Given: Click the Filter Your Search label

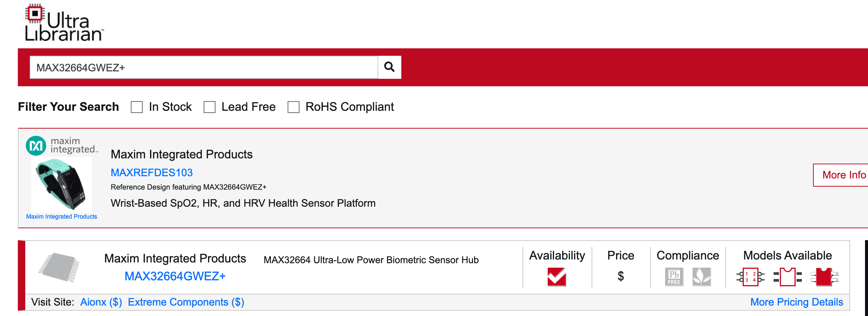Looking at the screenshot, I should [x=68, y=107].
